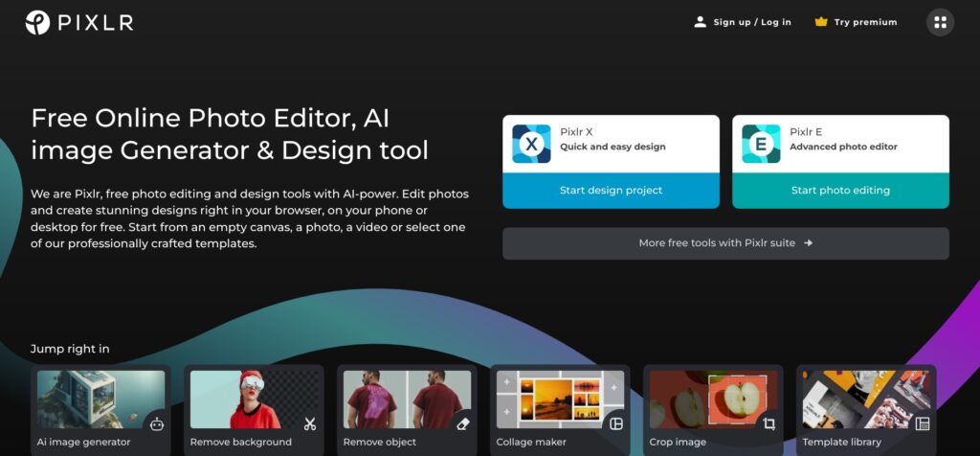Click the user profile icon in header
Screen dimensions: 980x456
tap(700, 22)
